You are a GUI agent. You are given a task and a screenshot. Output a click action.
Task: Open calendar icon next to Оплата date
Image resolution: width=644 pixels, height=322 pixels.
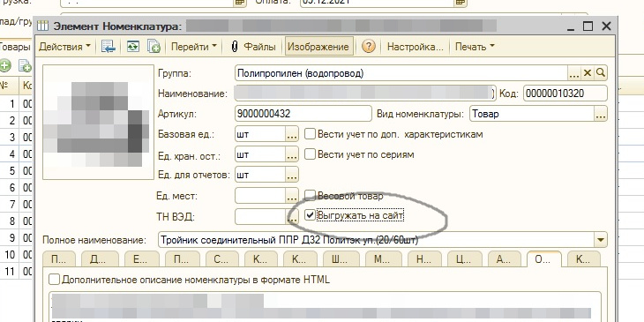pyautogui.click(x=461, y=2)
